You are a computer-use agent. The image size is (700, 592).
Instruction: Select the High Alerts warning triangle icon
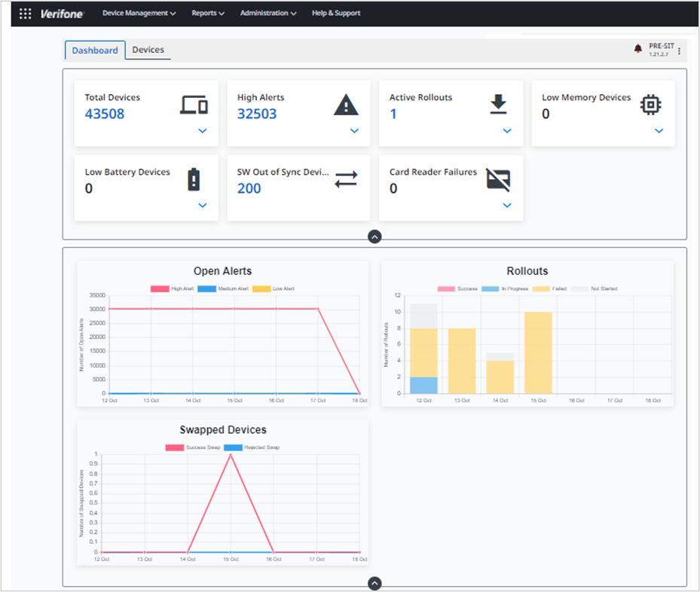pos(346,104)
